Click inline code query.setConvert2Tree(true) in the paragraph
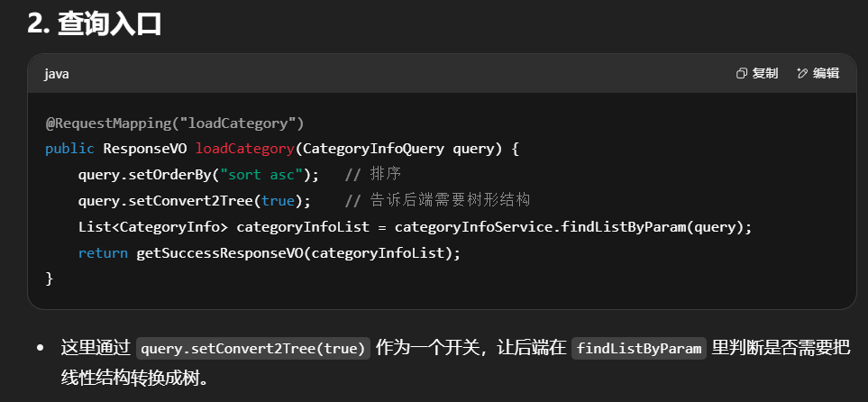The image size is (868, 402). [253, 349]
